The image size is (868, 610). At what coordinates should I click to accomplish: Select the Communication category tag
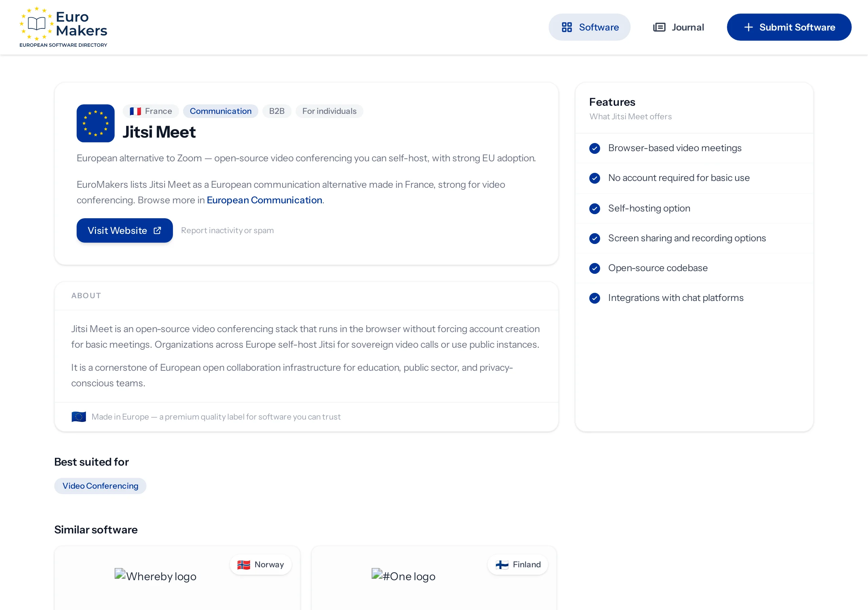[220, 111]
